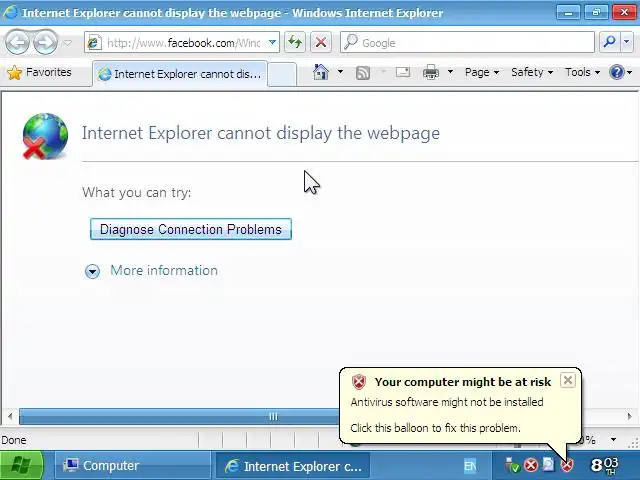Open the zoom level dropdown in status bar
The height and width of the screenshot is (480, 640).
[613, 440]
